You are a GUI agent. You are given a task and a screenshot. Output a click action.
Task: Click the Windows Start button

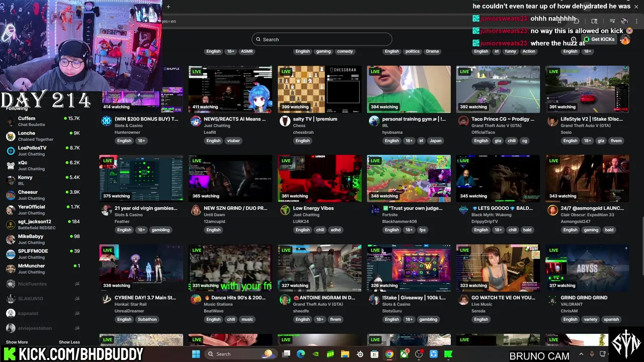pos(196,354)
